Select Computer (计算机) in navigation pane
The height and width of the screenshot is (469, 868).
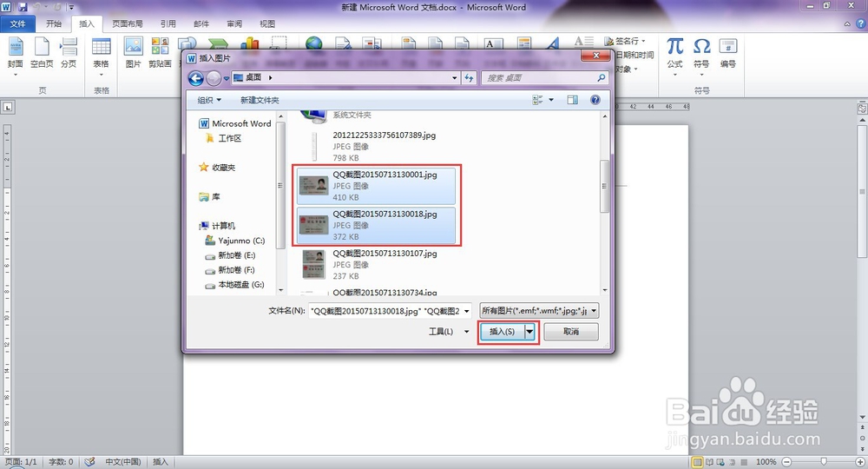pos(217,226)
